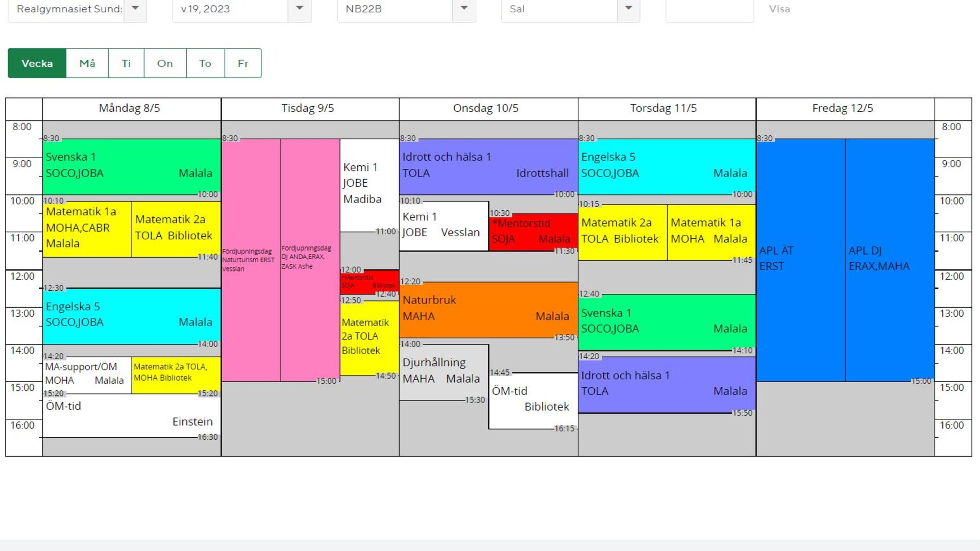Open Thursday's Idrott och hälsa 1 Malala lesson

667,385
